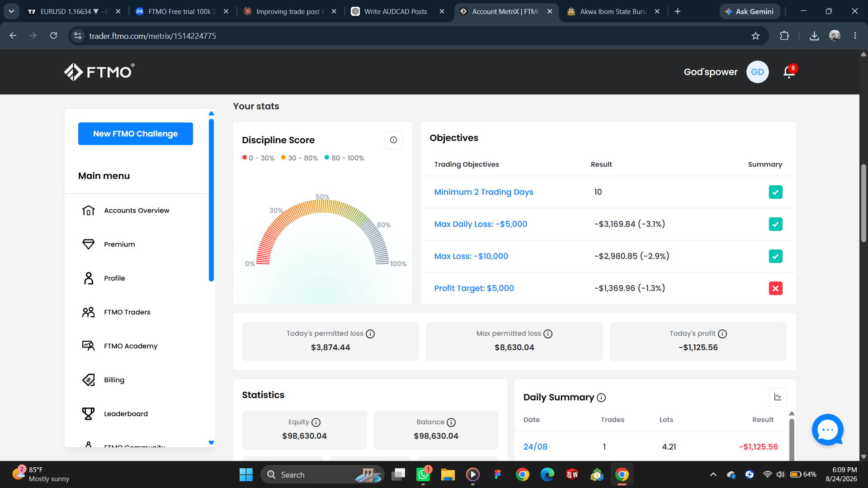Open Chrome downloads icon
Screen dimensions: 868x488
pos(814,36)
